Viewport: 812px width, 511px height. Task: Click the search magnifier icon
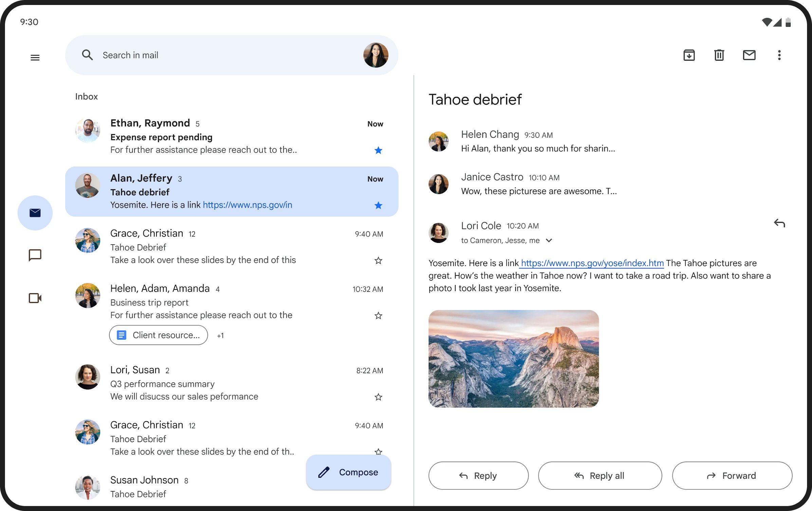coord(88,55)
